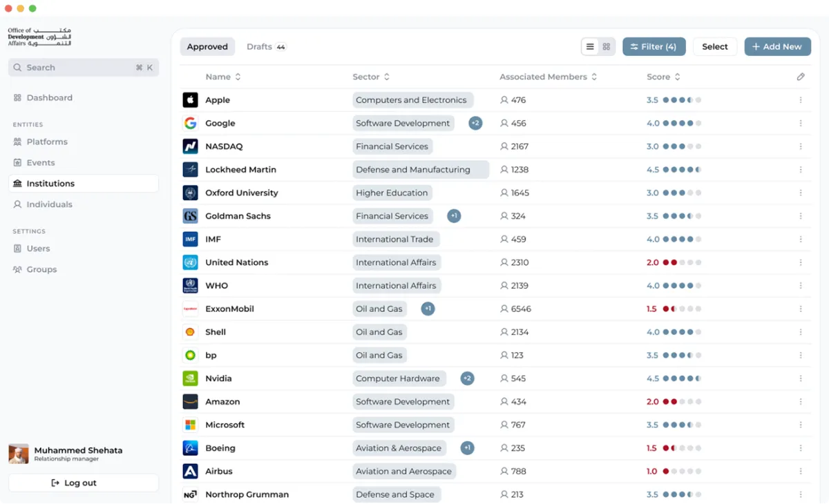The height and width of the screenshot is (504, 829).
Task: Click the Lockheed Martin institution name
Action: 240,170
